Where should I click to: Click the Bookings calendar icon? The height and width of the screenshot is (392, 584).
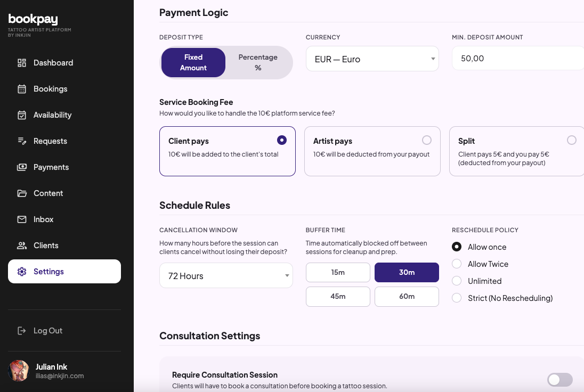[22, 89]
